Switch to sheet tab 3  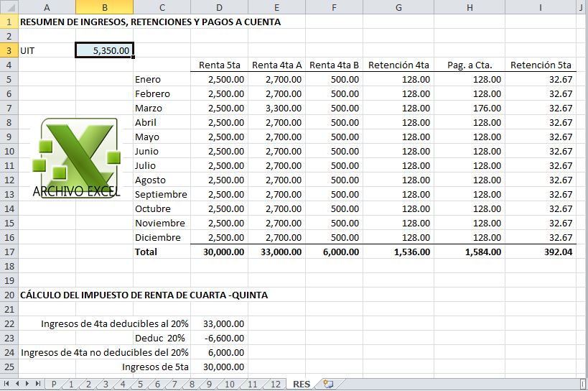[106, 385]
